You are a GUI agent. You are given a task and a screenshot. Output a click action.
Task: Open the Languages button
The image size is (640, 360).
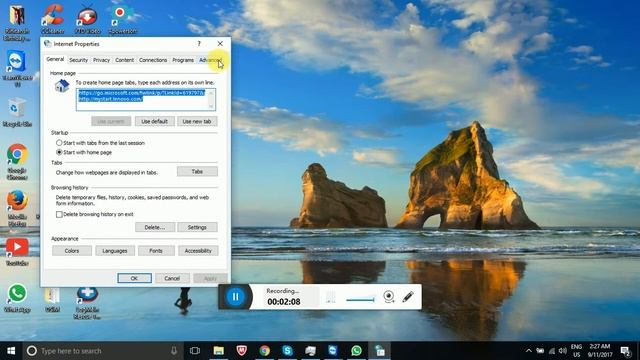coord(115,251)
